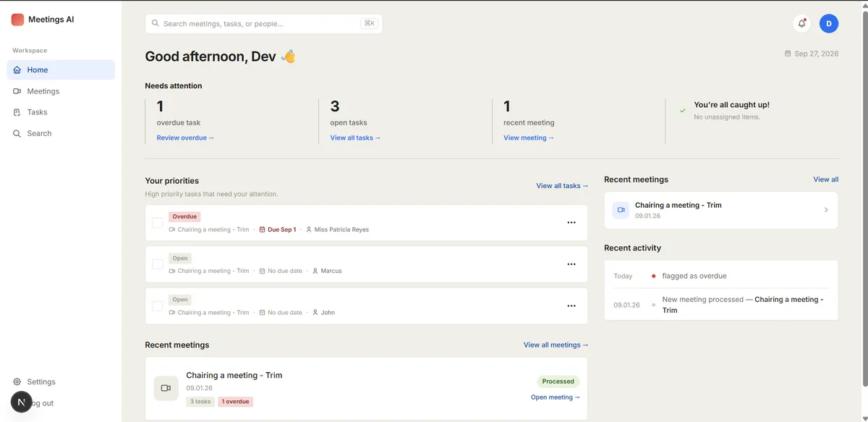Click video icon in Recent meetings side card
Viewport: 868px width, 422px height.
[x=621, y=210]
